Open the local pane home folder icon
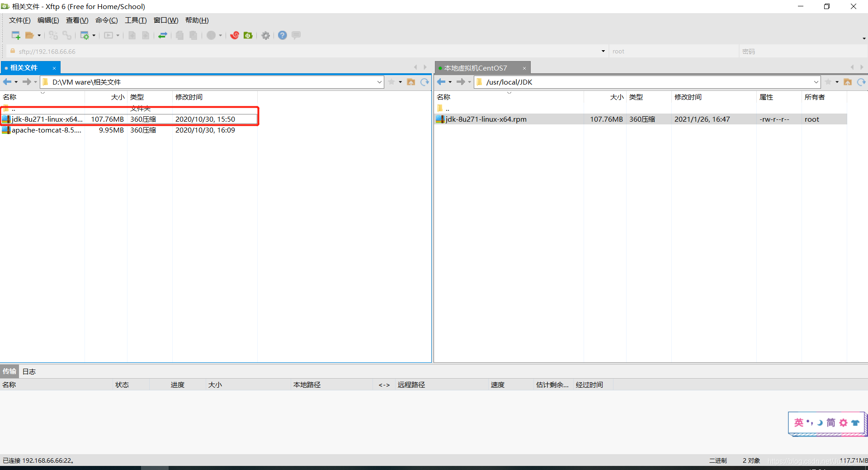Image resolution: width=868 pixels, height=470 pixels. (x=411, y=82)
